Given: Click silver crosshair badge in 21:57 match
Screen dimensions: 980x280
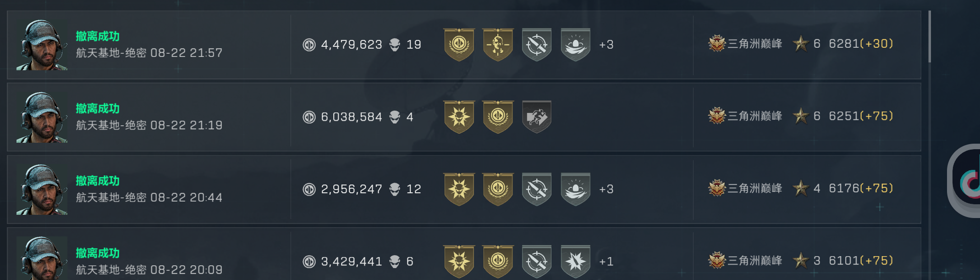Looking at the screenshot, I should point(536,45).
